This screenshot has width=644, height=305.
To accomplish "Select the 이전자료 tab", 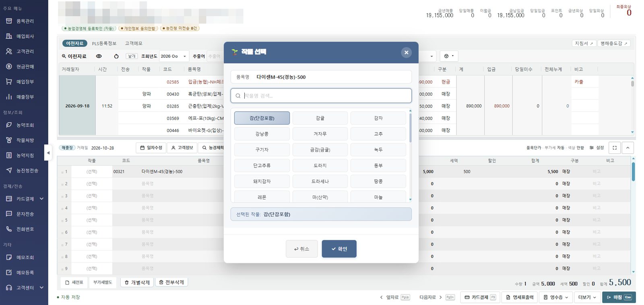I will pos(75,43).
